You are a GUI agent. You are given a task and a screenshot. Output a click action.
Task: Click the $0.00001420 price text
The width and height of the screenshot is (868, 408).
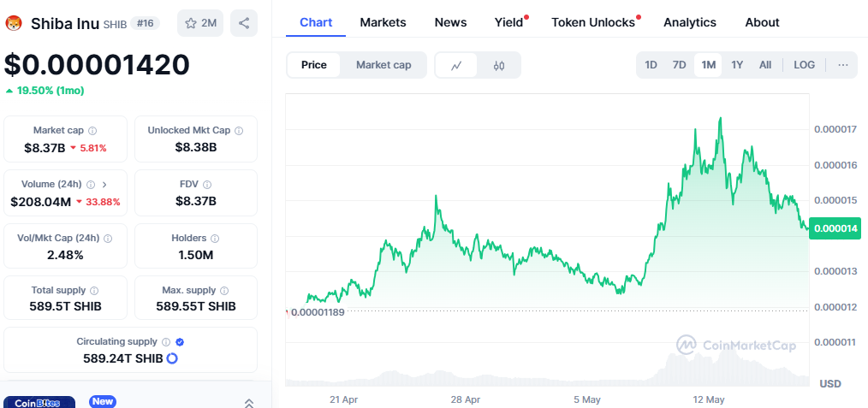tap(97, 65)
